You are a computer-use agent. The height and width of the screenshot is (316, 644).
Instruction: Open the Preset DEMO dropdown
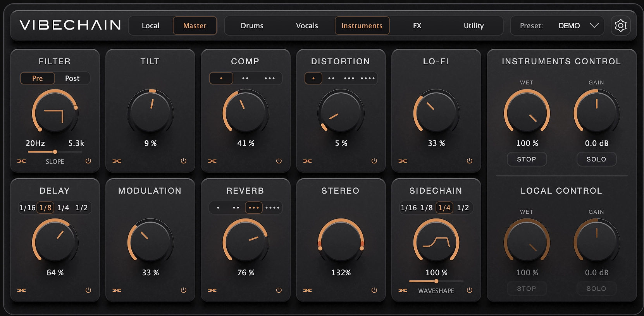pyautogui.click(x=557, y=26)
